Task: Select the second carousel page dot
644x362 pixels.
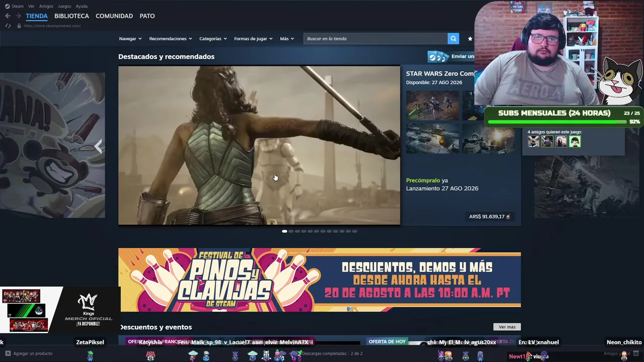Action: point(291,231)
